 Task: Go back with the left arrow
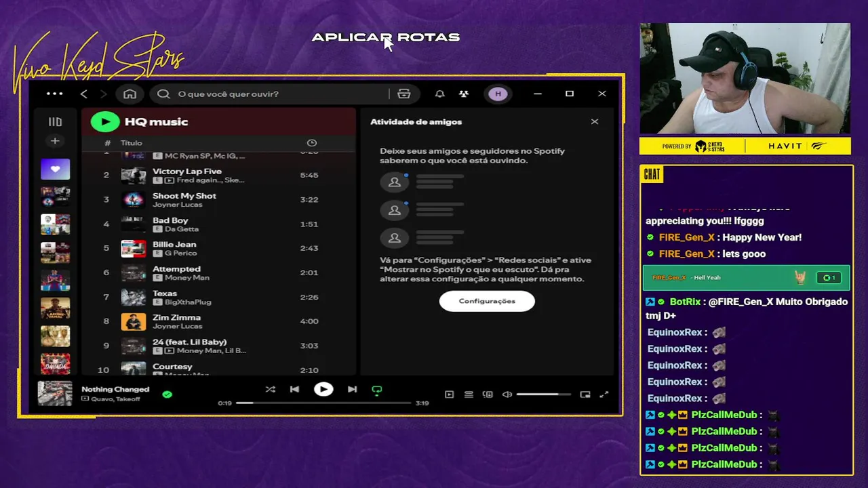point(84,94)
